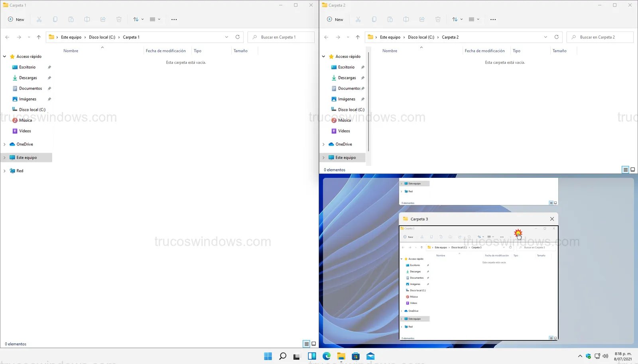638x364 pixels.
Task: Open address bar history dropdown in Carpeta 2
Action: [545, 37]
